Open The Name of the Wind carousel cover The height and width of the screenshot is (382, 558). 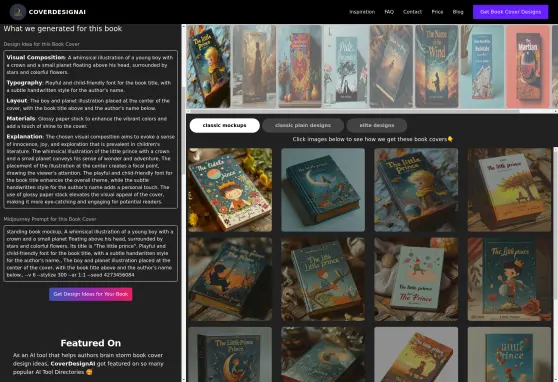[x=437, y=66]
